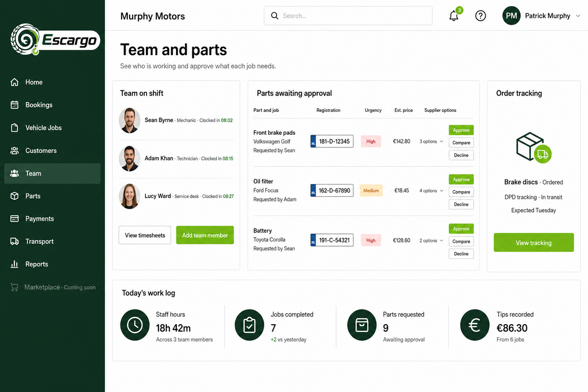Decline the Front brake pads request
This screenshot has width=588, height=392.
(x=461, y=155)
